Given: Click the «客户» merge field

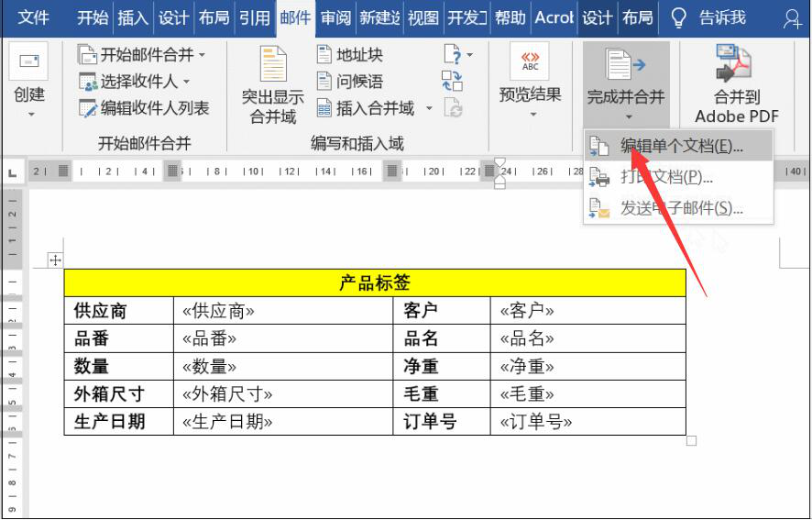Looking at the screenshot, I should pyautogui.click(x=527, y=311).
